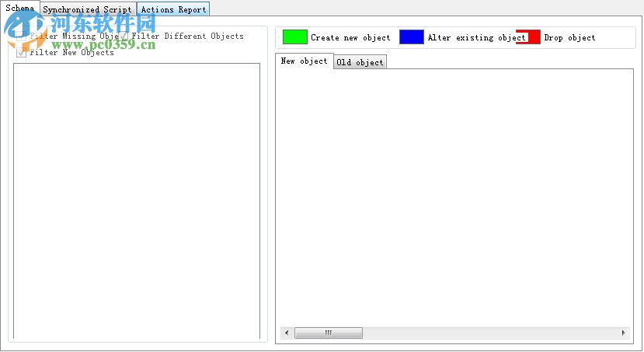Click the Alter existing object label
This screenshot has width=644, height=352.
click(x=476, y=38)
